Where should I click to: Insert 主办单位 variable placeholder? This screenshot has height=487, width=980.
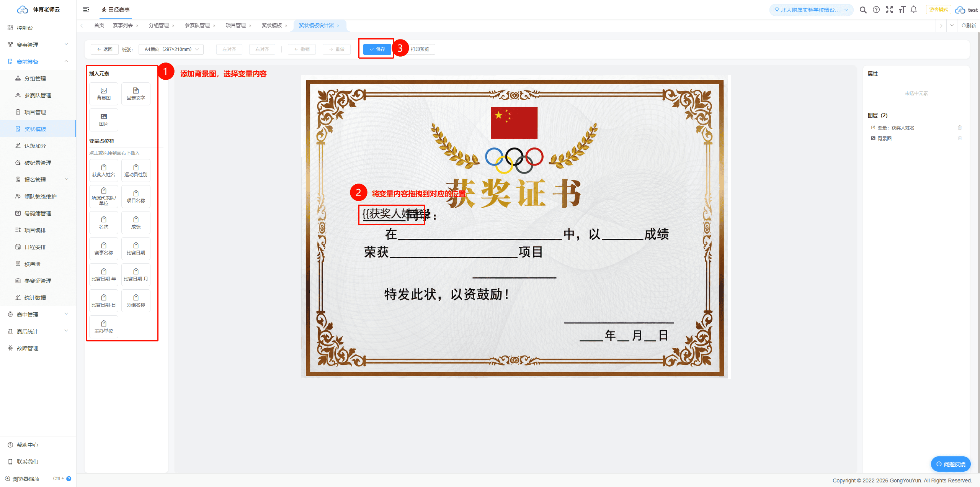104,327
